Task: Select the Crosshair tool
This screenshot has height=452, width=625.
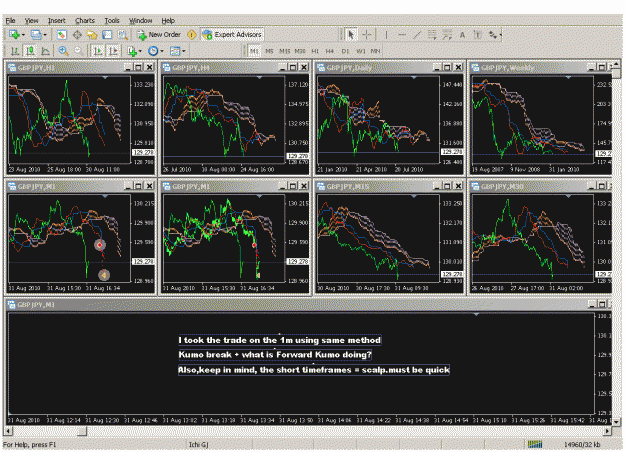Action: (367, 35)
